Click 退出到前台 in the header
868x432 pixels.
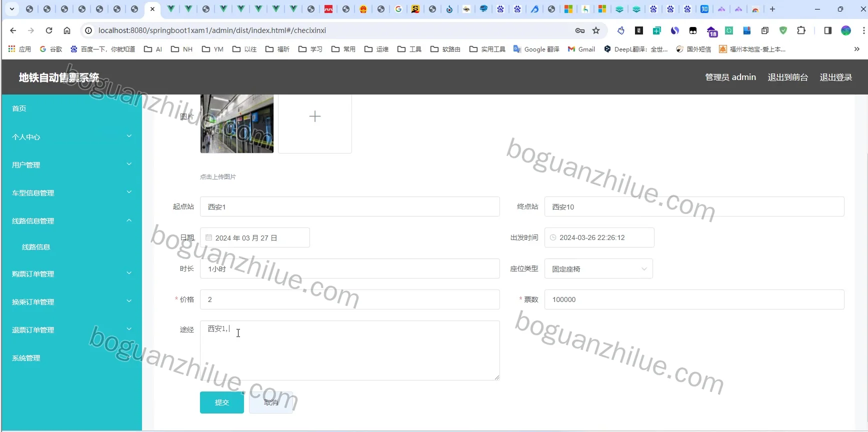pos(788,77)
